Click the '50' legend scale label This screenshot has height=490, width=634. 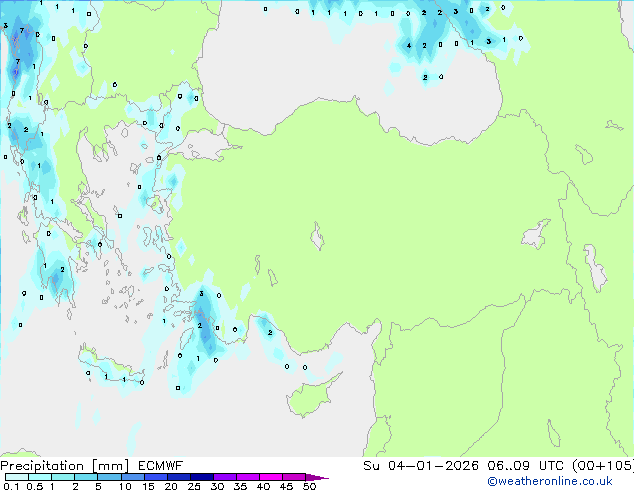309,486
